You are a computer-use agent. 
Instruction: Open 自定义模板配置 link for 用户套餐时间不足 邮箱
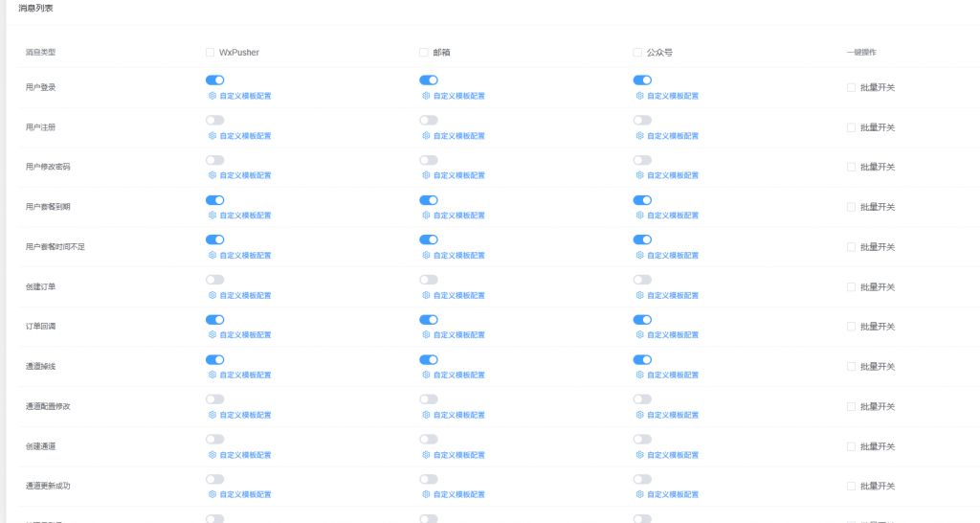[x=458, y=256]
